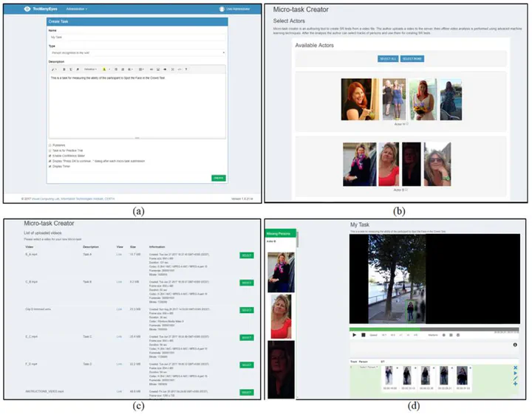Uncheck the Display Timer checkbox
The image size is (532, 417).
click(51, 166)
